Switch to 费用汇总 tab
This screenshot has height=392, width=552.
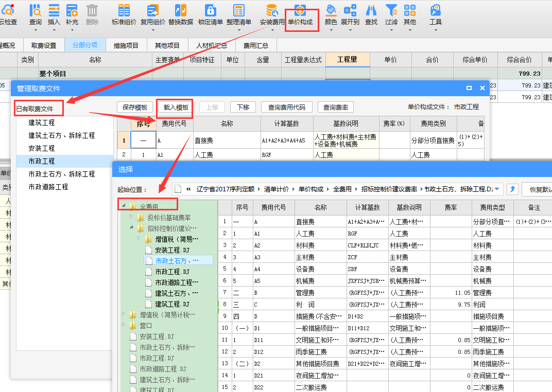(x=255, y=45)
